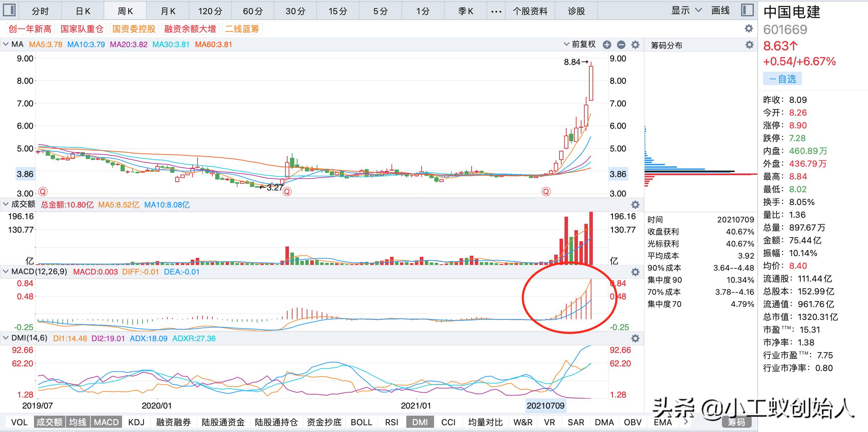Zoom out of chart with minus icon
Image resolution: width=868 pixels, height=432 pixels.
pyautogui.click(x=621, y=45)
